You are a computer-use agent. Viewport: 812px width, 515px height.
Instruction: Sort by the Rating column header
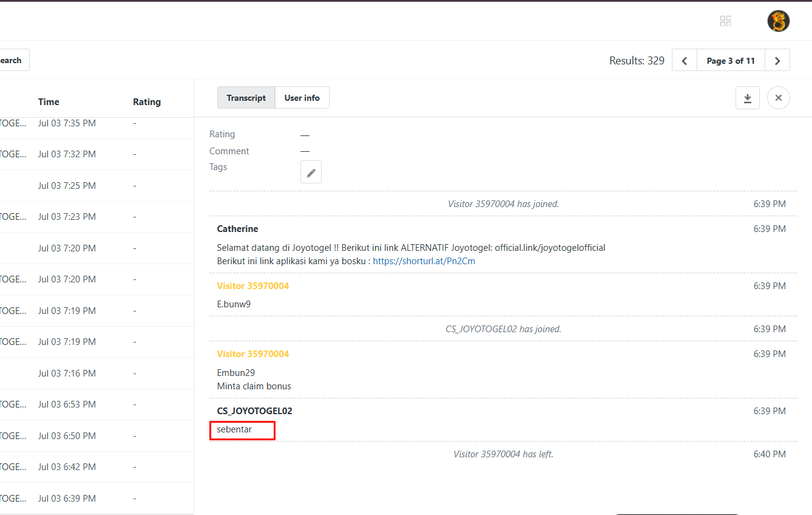[x=147, y=102]
